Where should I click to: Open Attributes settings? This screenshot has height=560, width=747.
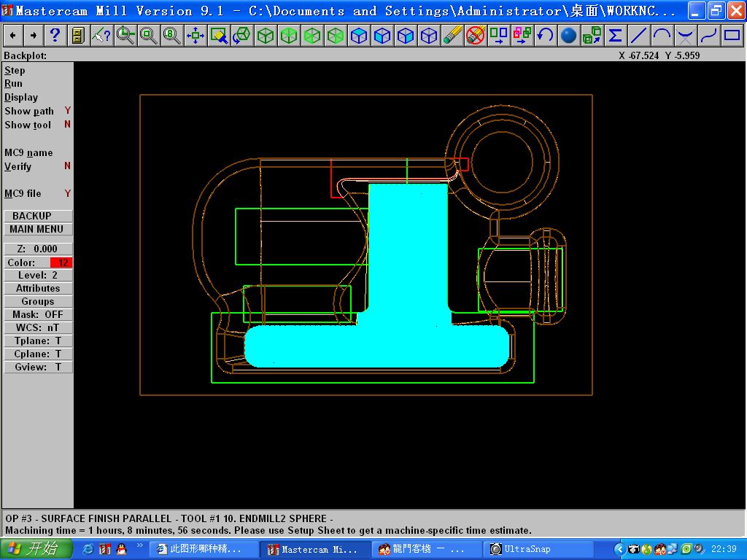pos(38,288)
